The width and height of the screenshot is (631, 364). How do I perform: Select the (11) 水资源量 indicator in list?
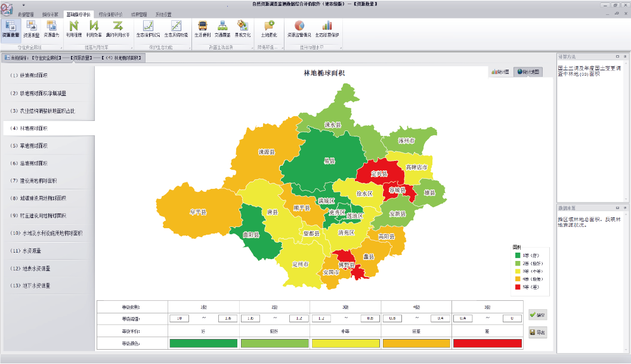point(30,251)
